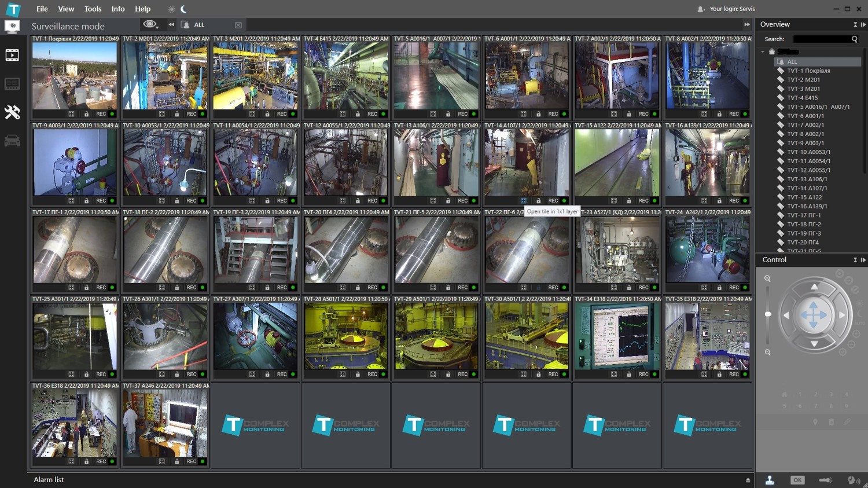Switch to the light sun theme
The image size is (868, 488).
pos(171,9)
